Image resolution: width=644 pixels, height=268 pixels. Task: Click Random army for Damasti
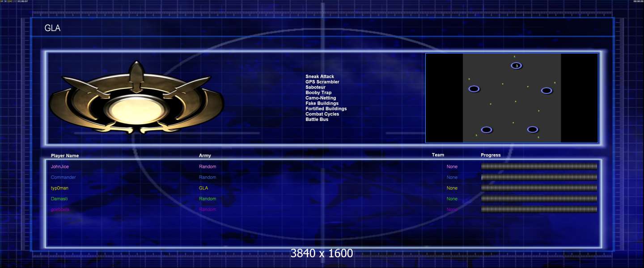(208, 199)
